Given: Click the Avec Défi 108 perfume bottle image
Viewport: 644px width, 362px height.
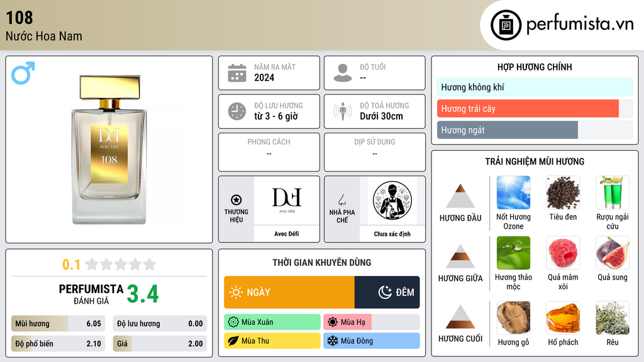Looking at the screenshot, I should (x=109, y=150).
